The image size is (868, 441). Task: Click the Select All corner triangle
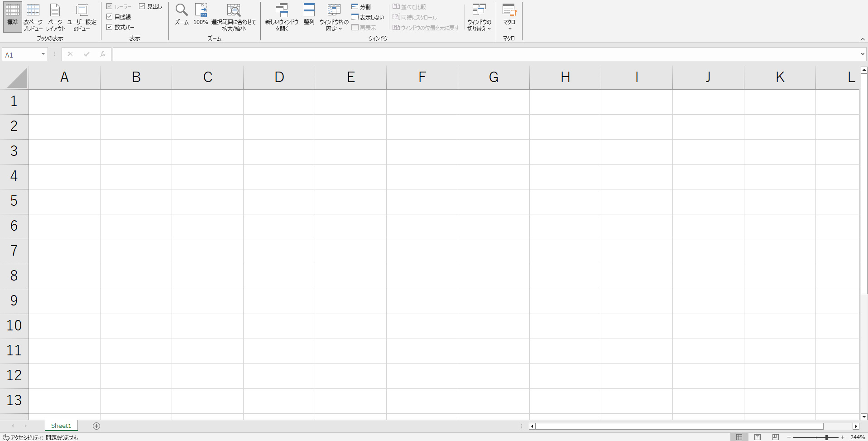coord(17,78)
